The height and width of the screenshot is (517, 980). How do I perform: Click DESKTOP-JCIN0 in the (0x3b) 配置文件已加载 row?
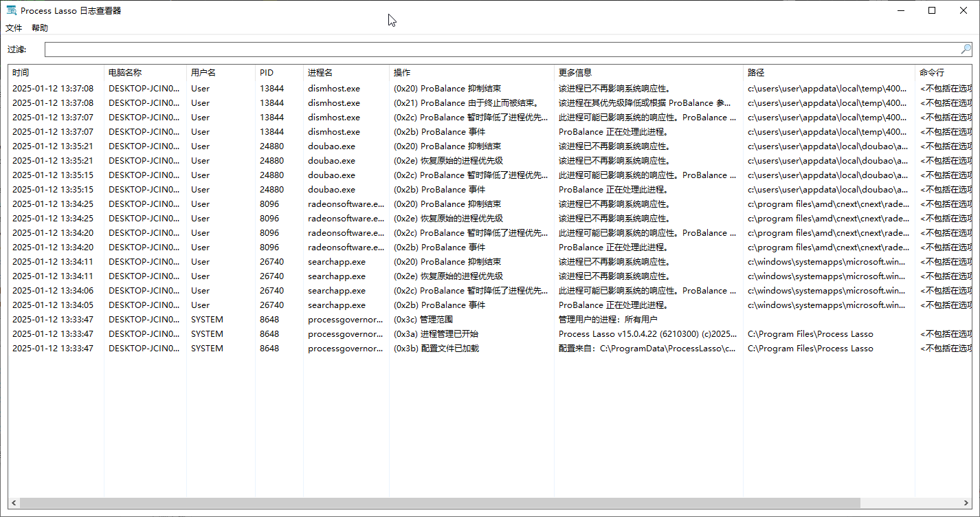coord(145,349)
